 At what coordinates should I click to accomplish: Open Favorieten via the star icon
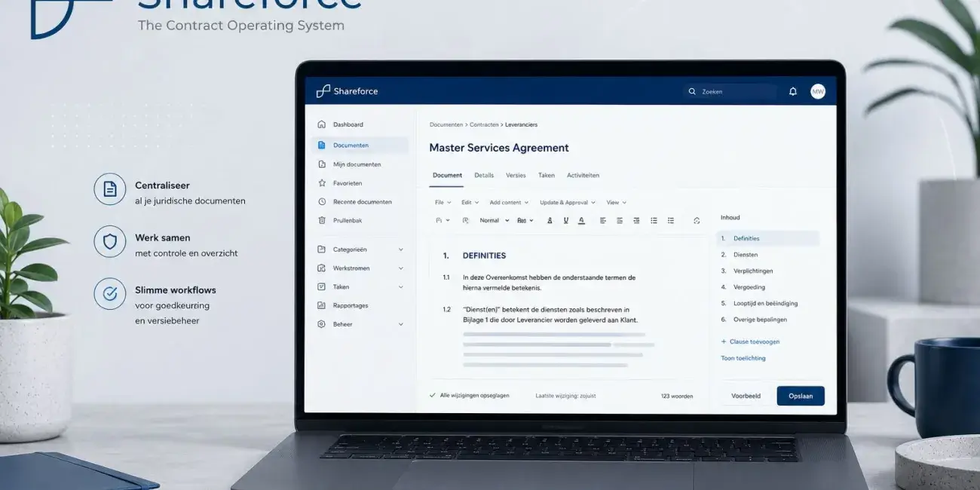coord(322,183)
